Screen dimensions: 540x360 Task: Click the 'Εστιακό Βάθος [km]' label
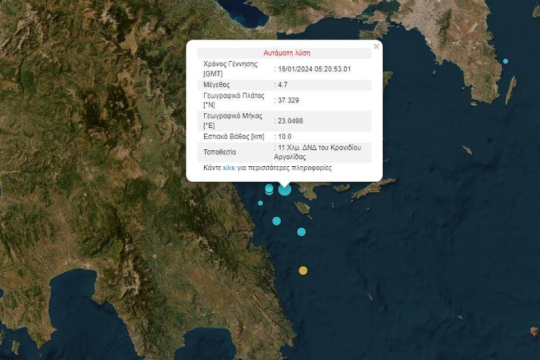tap(234, 136)
